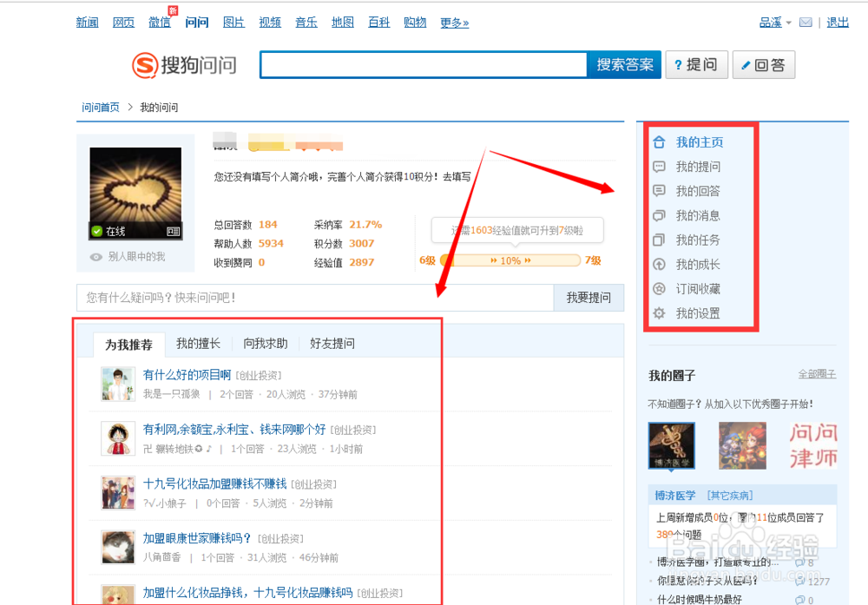Switch to the 为我推荐 tab
Viewport: 868px width, 605px height.
point(129,345)
